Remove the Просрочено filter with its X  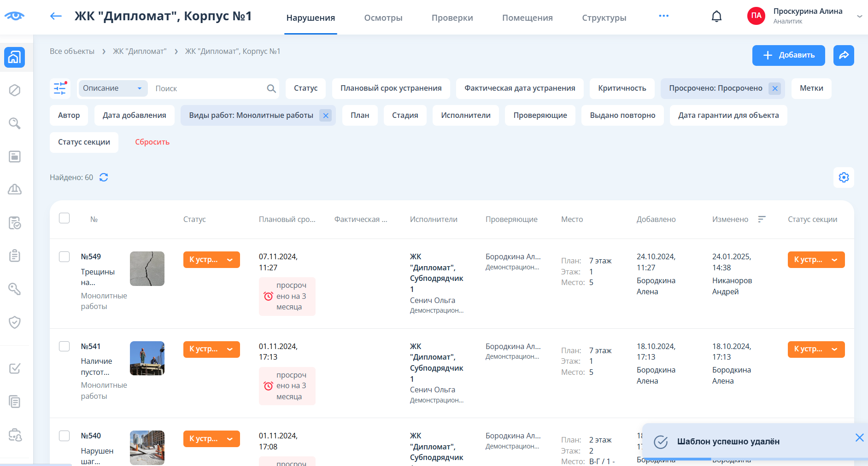pyautogui.click(x=774, y=88)
